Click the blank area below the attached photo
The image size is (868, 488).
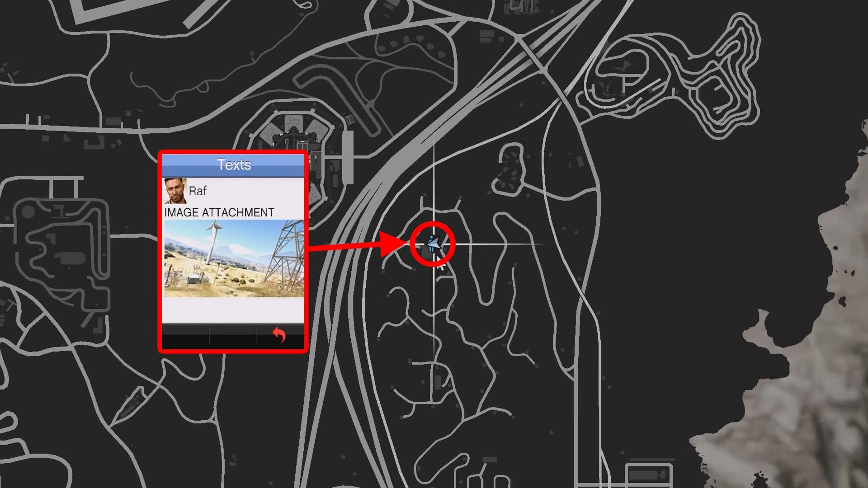[233, 310]
